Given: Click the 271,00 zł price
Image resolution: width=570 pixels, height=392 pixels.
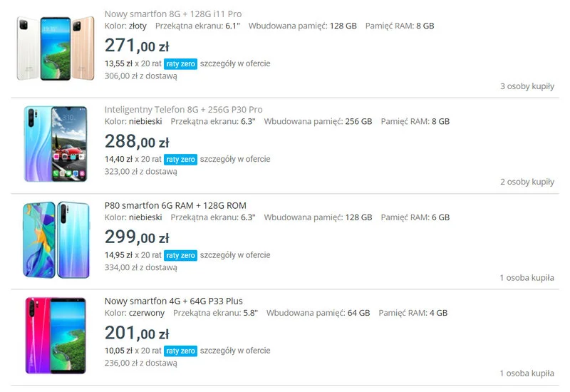Looking at the screenshot, I should 137,46.
